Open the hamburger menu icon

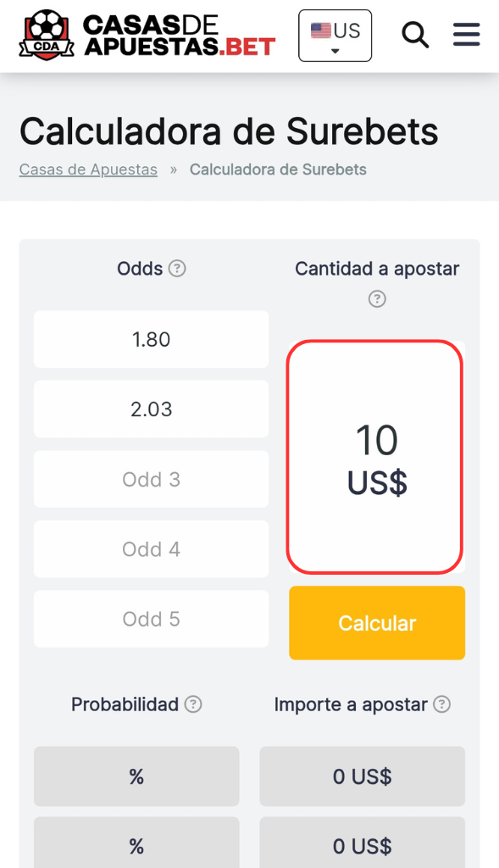(466, 34)
